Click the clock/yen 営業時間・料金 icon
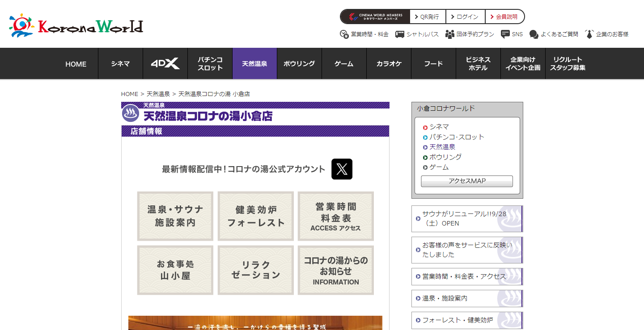Image resolution: width=644 pixels, height=330 pixels. point(344,34)
